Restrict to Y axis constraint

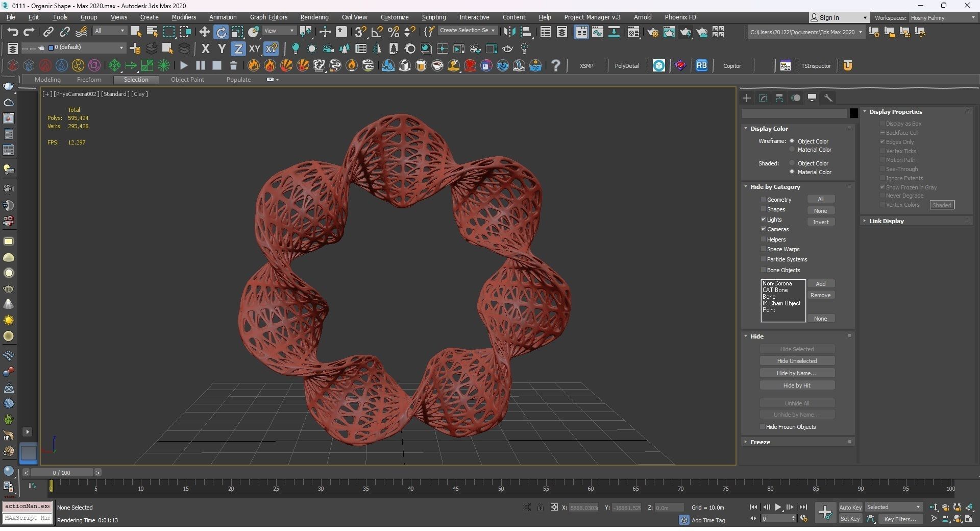point(222,49)
